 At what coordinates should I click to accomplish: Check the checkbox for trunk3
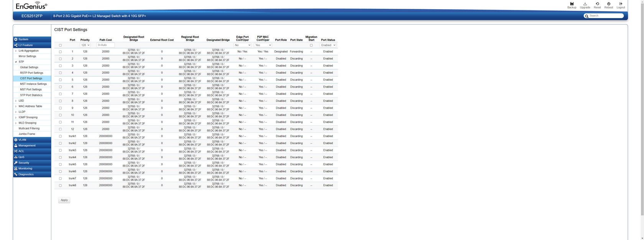pos(60,151)
